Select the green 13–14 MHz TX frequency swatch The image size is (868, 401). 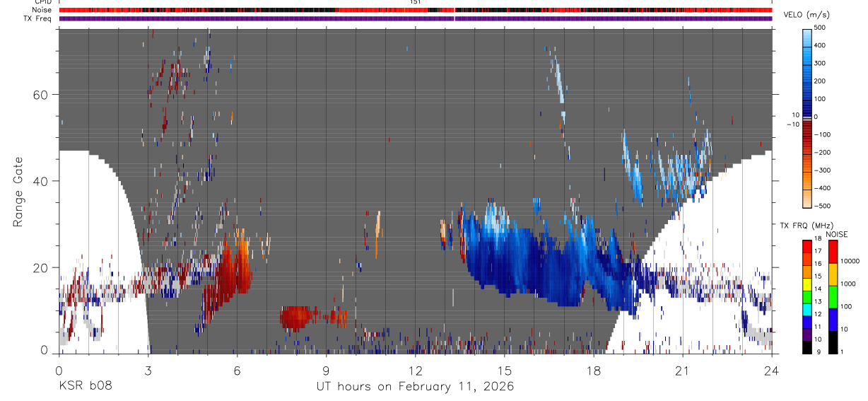(807, 296)
